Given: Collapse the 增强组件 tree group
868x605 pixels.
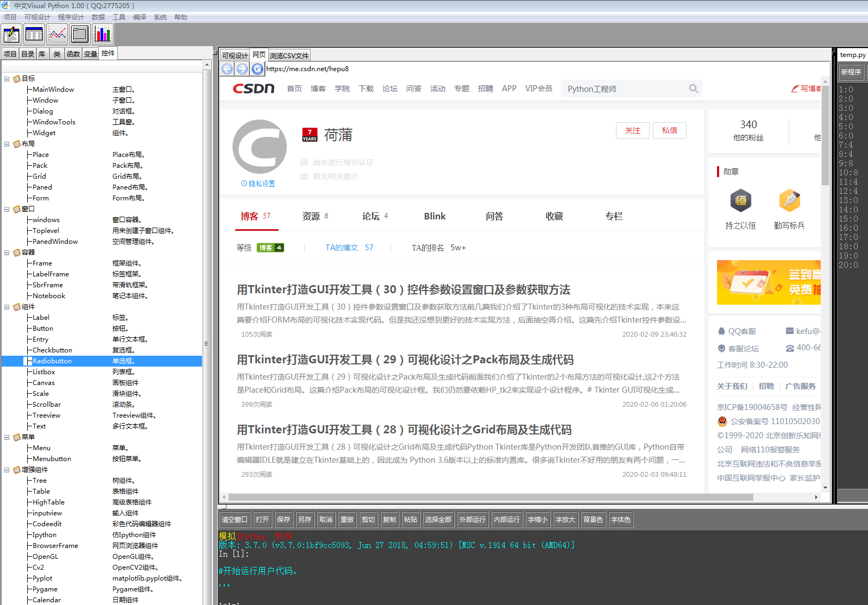Looking at the screenshot, I should 7,470.
